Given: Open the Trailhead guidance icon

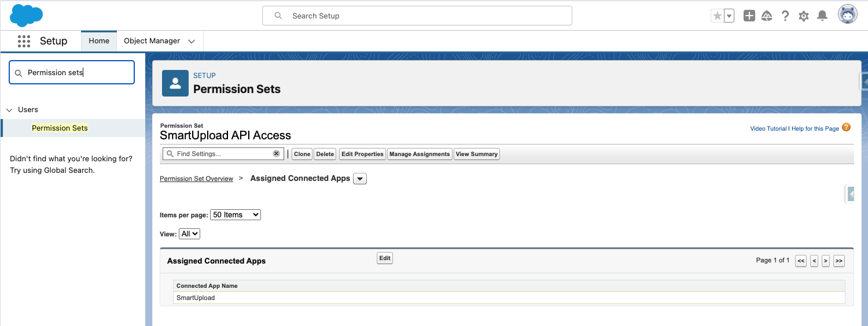Looking at the screenshot, I should tap(767, 16).
